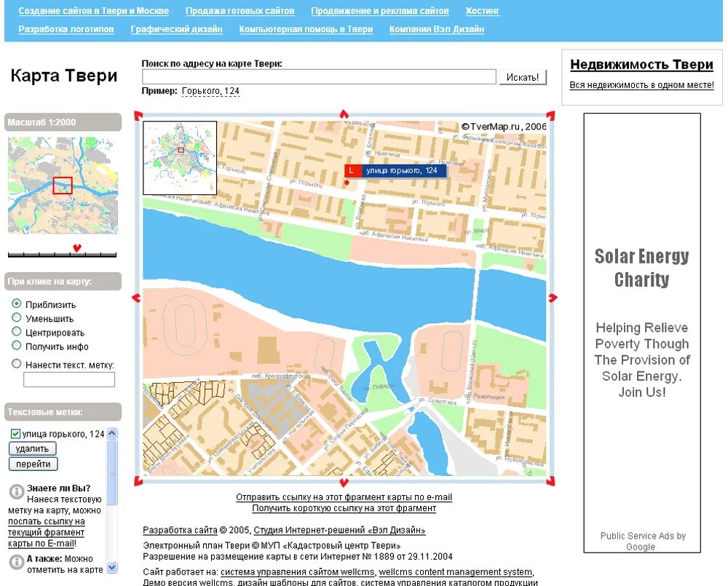The height and width of the screenshot is (586, 728).
Task: Select 'Приблизить' radio option
Action: pos(16,304)
